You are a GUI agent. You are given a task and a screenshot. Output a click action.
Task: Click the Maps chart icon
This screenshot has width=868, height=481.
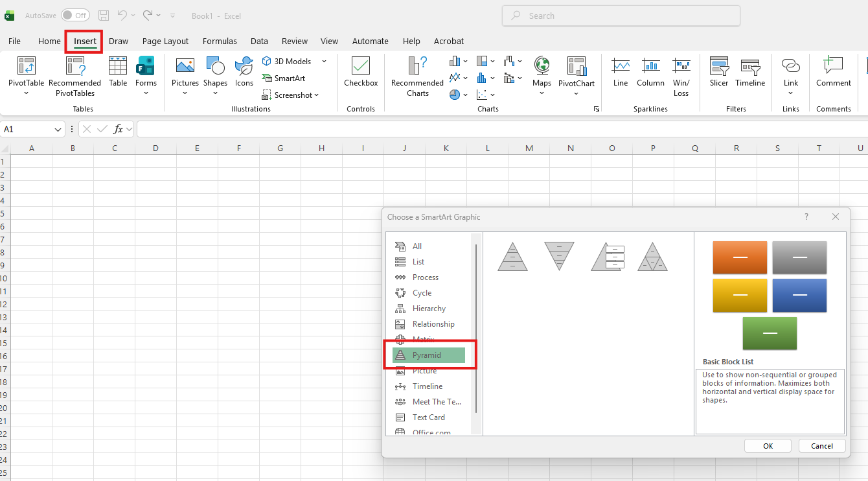(x=542, y=65)
